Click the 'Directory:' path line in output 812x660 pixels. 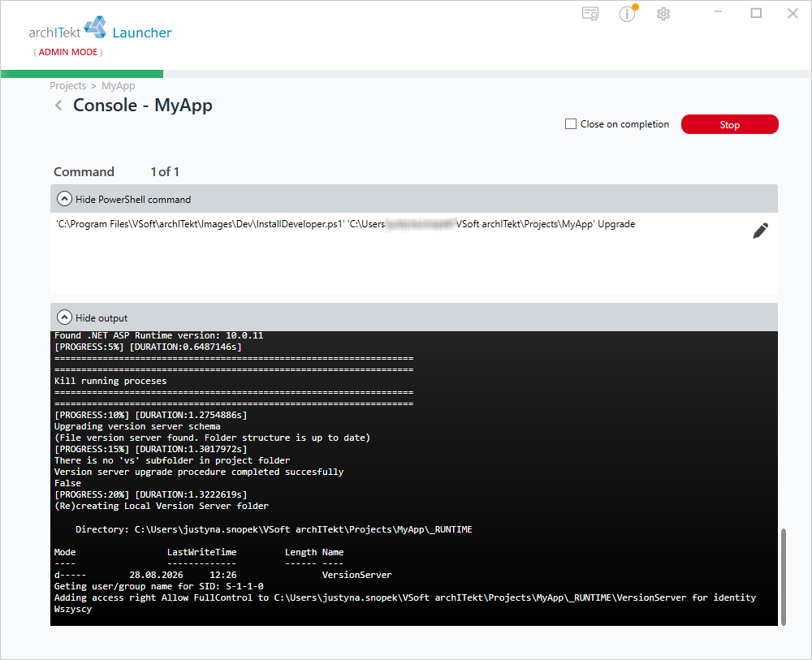coord(274,529)
